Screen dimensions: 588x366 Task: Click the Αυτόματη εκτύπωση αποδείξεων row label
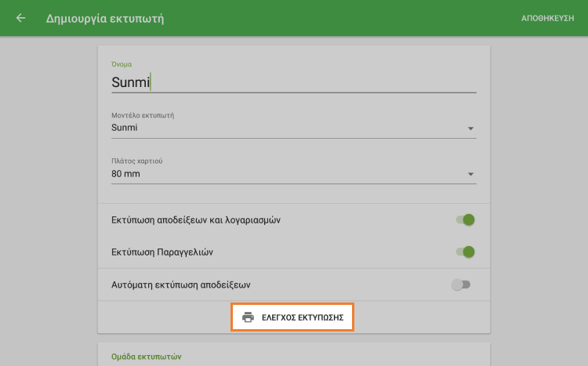(x=191, y=284)
